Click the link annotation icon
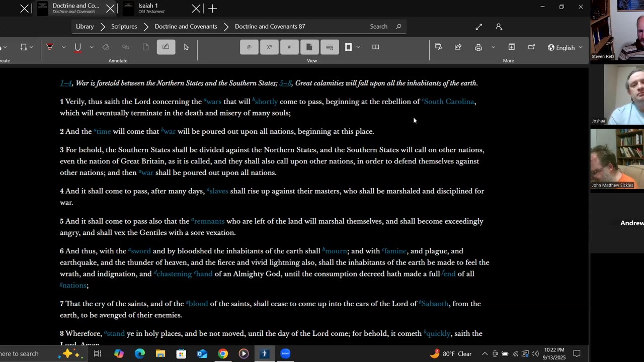This screenshot has width=644, height=362. click(126, 47)
